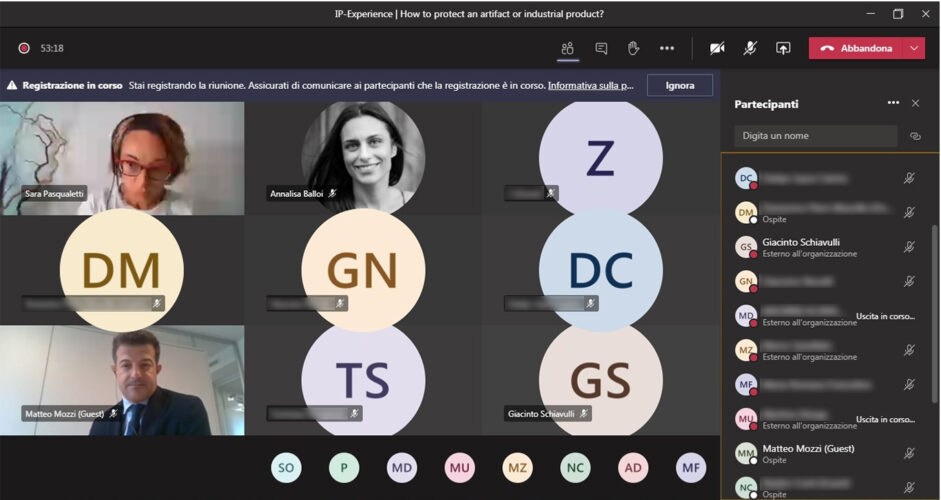Click the MU avatar in bottom strip
The width and height of the screenshot is (941, 500).
(460, 468)
